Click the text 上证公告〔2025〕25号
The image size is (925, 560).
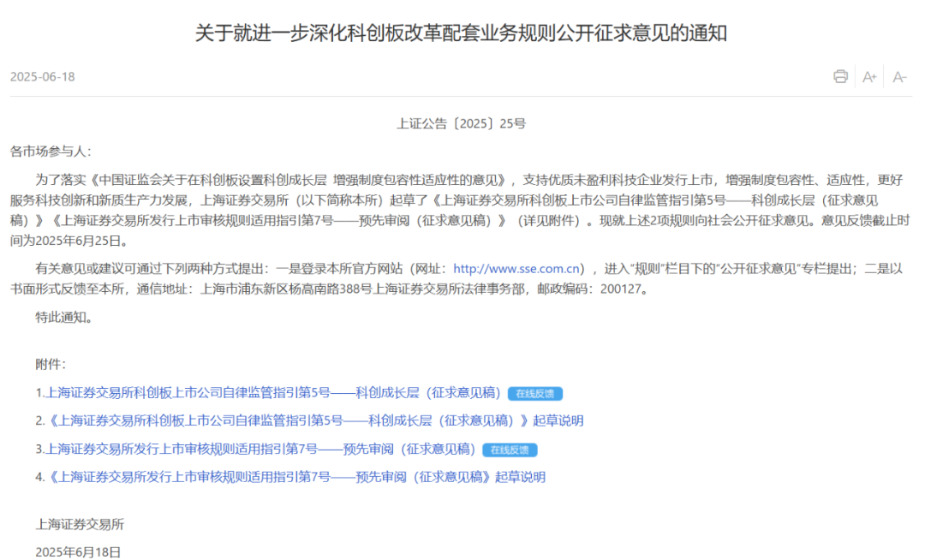pos(461,124)
